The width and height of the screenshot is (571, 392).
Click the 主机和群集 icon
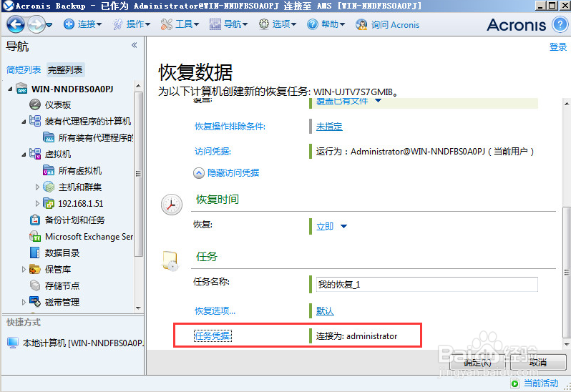coord(49,187)
